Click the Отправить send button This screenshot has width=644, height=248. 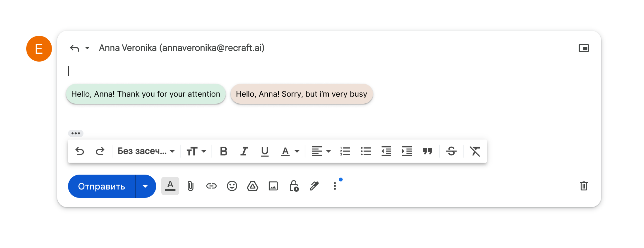(101, 186)
